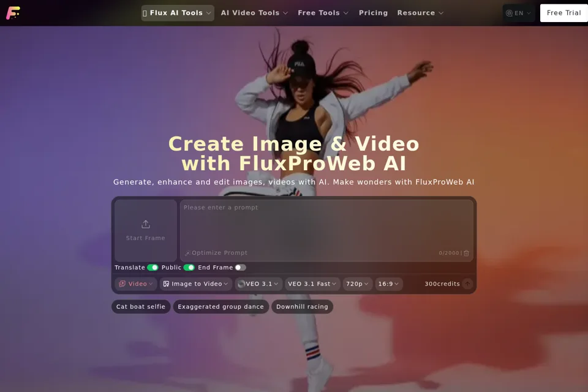Select the Exaggerated group dance suggestion
Image resolution: width=588 pixels, height=392 pixels.
coord(221,306)
